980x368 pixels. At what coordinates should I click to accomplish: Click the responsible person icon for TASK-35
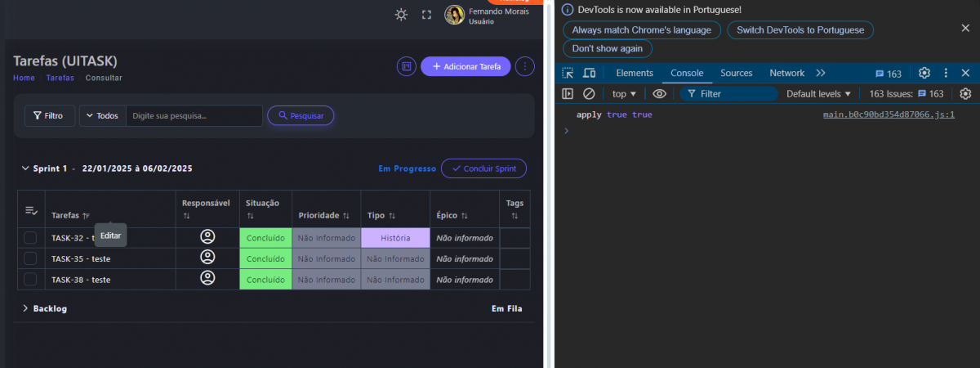click(207, 258)
